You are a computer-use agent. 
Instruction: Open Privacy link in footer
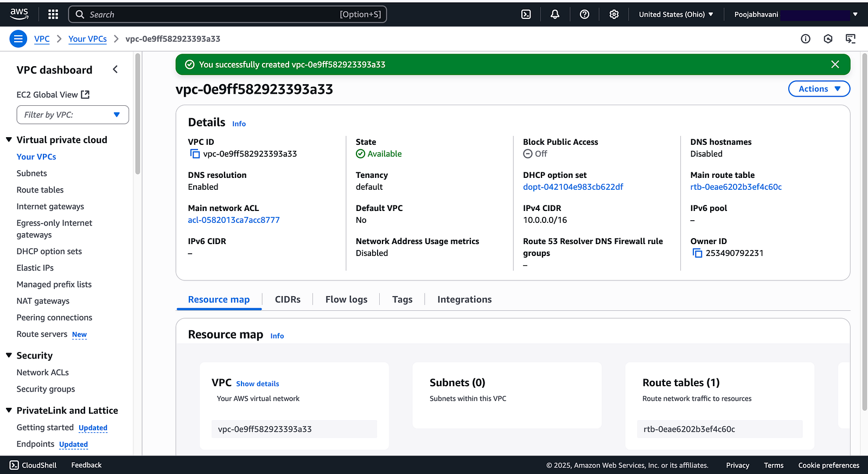pos(738,465)
